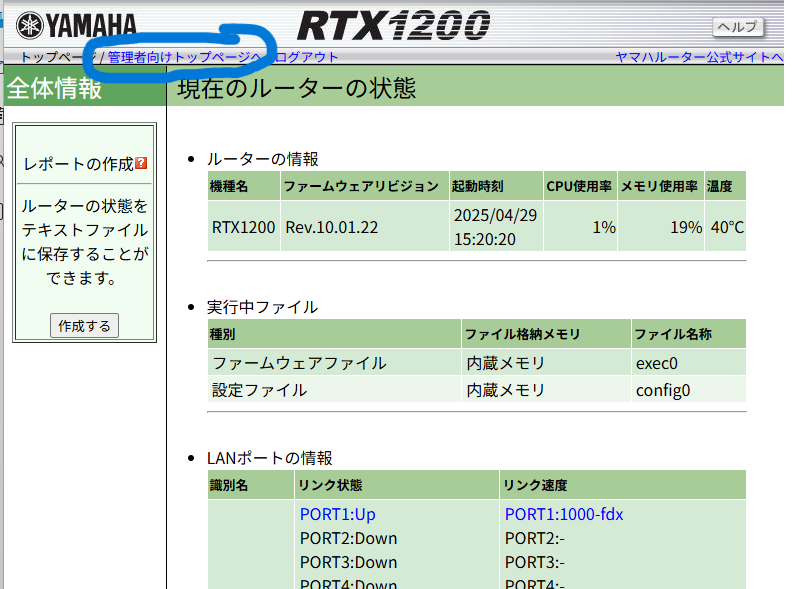The image size is (811, 589).
Task: Click the PORT1:Up link status
Action: tap(338, 514)
